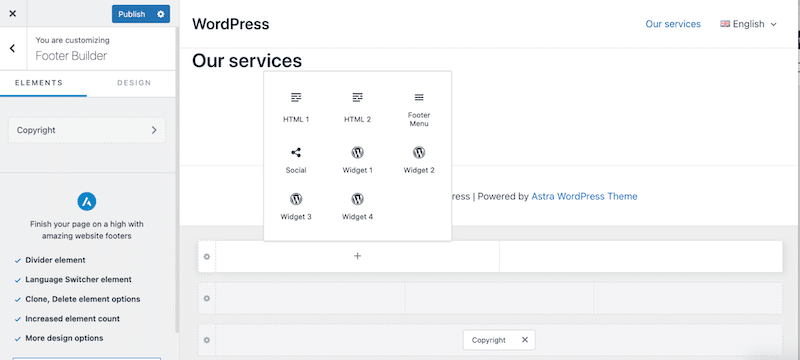Insert Widget 3 element
This screenshot has height=360, width=800.
pos(296,207)
